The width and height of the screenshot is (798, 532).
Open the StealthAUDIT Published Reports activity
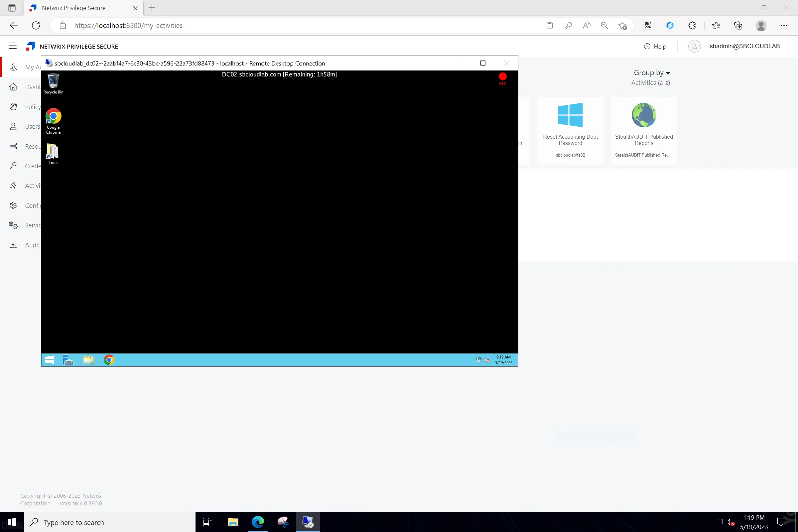pos(644,131)
